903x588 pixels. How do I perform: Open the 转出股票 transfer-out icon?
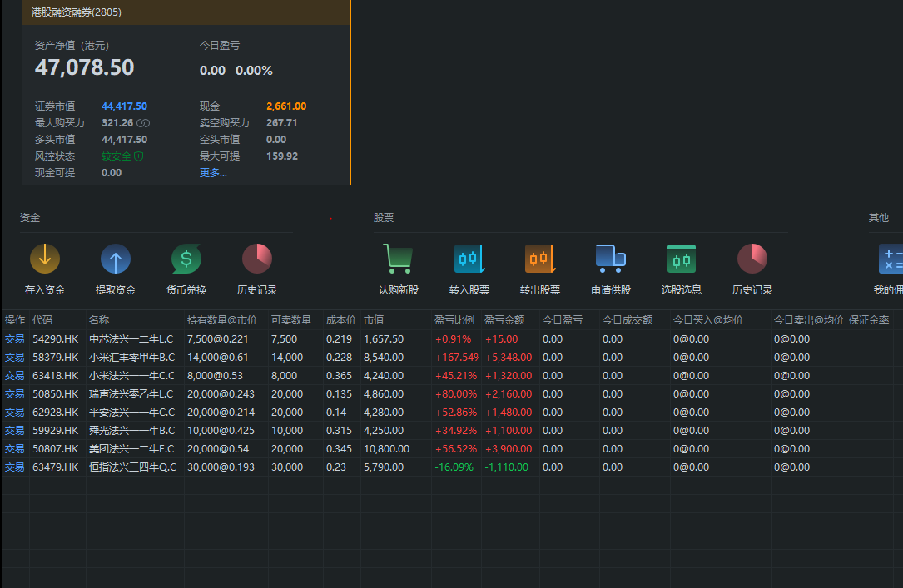[x=539, y=259]
